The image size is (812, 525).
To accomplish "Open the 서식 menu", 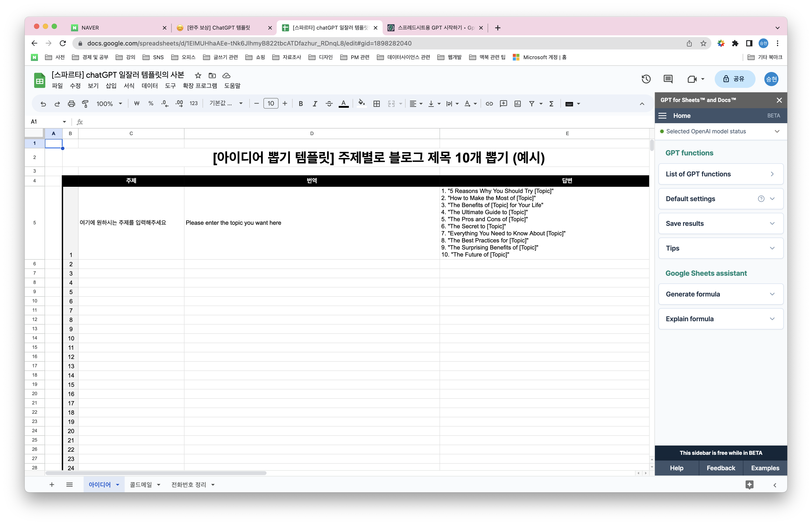I will 129,86.
